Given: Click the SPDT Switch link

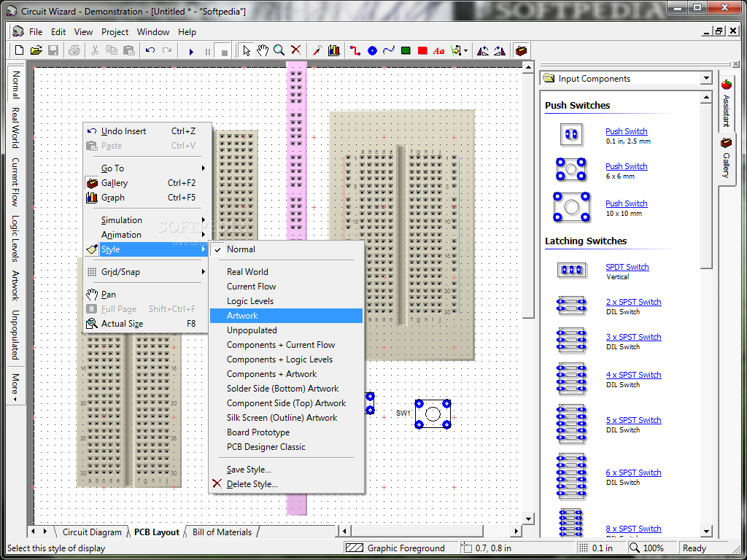Looking at the screenshot, I should (627, 267).
